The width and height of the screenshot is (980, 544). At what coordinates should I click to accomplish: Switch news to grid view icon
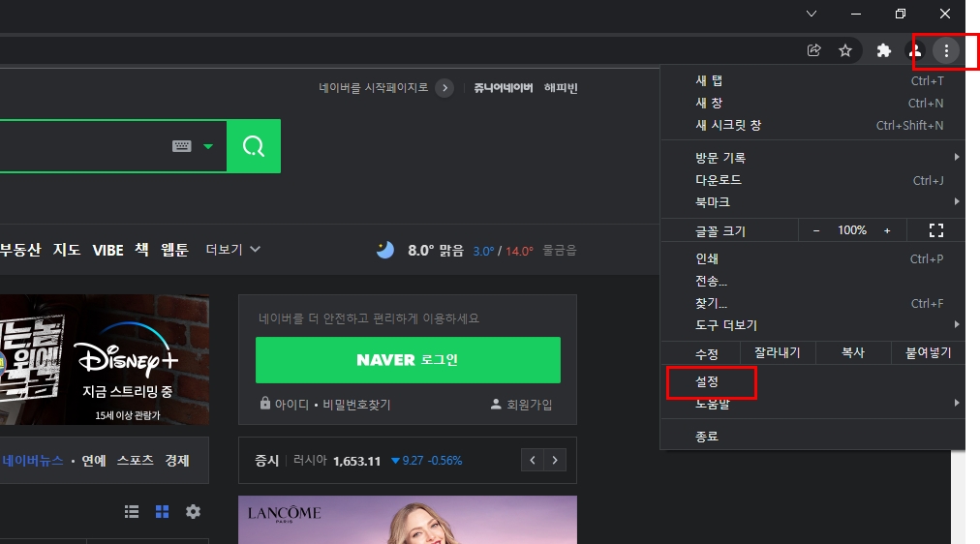point(162,511)
